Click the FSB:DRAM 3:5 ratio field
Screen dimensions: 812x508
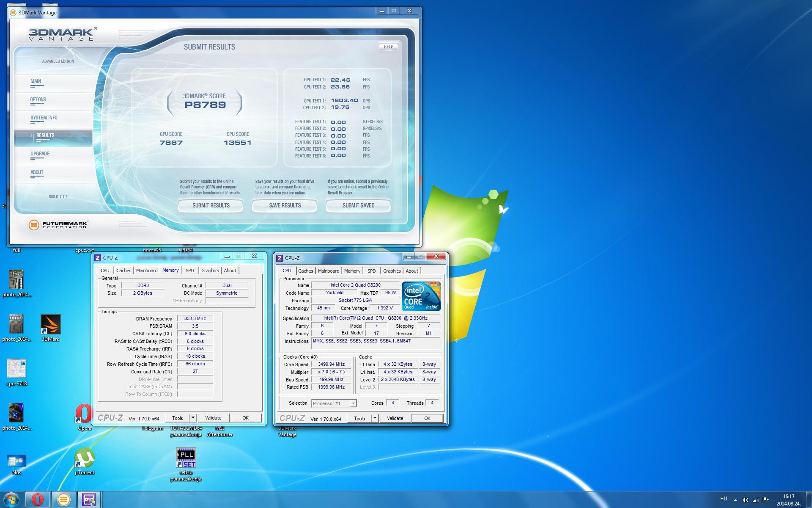point(195,326)
